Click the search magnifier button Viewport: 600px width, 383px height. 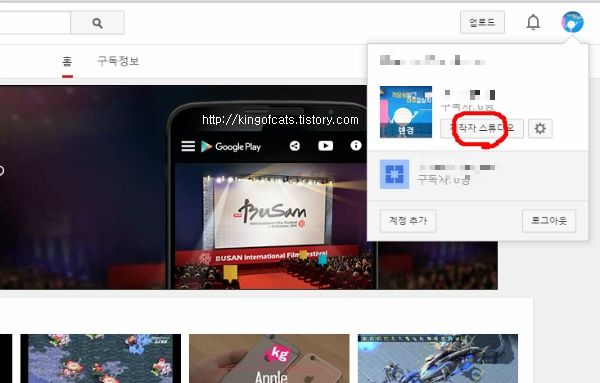(97, 23)
